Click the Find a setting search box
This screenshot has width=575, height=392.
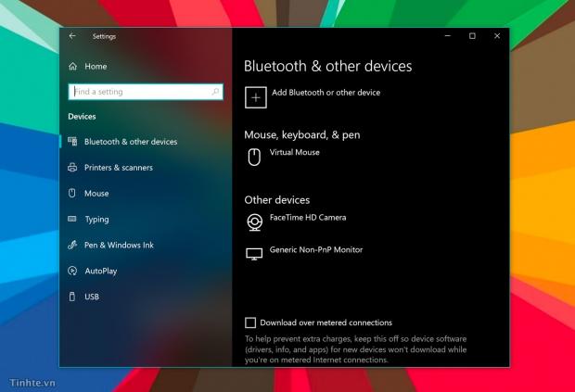(139, 92)
